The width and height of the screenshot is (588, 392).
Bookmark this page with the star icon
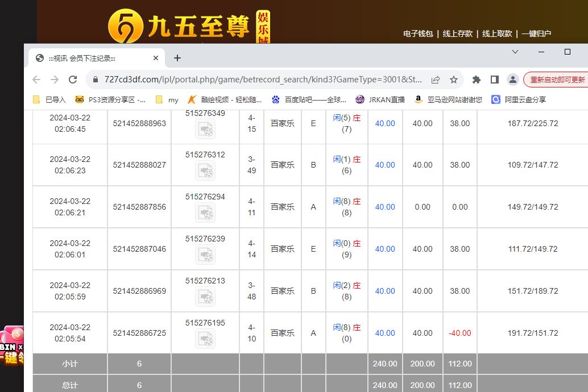[454, 80]
